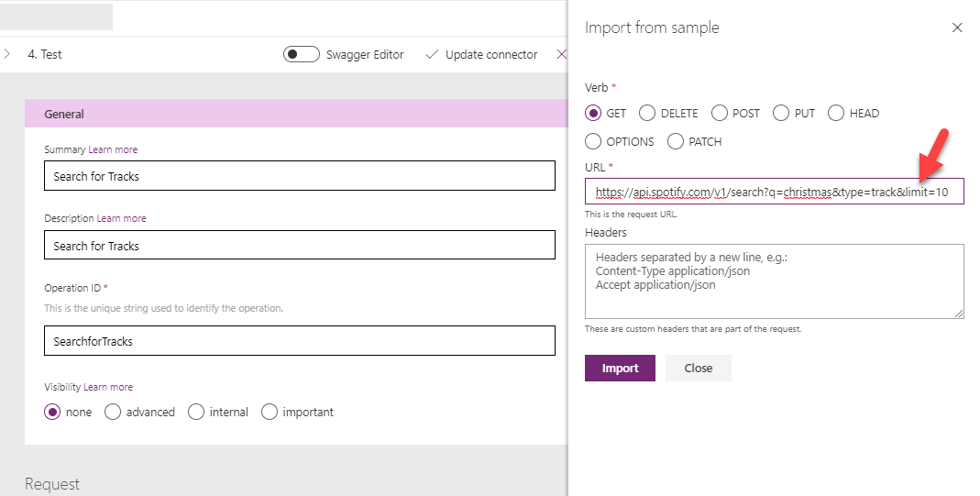Pick the HEAD verb option

(836, 114)
